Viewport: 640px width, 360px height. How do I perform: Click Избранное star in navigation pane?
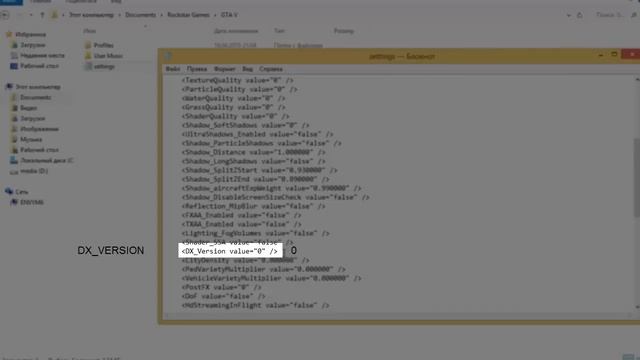point(9,35)
